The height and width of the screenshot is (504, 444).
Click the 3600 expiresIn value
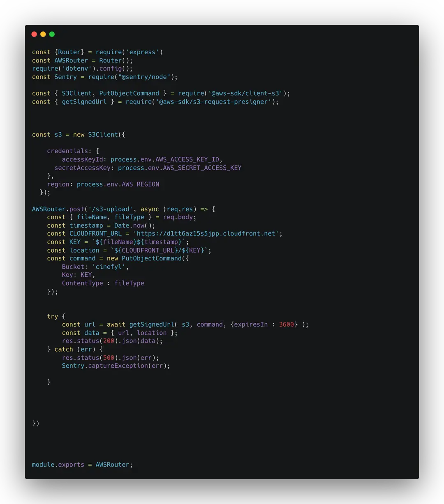pos(287,324)
